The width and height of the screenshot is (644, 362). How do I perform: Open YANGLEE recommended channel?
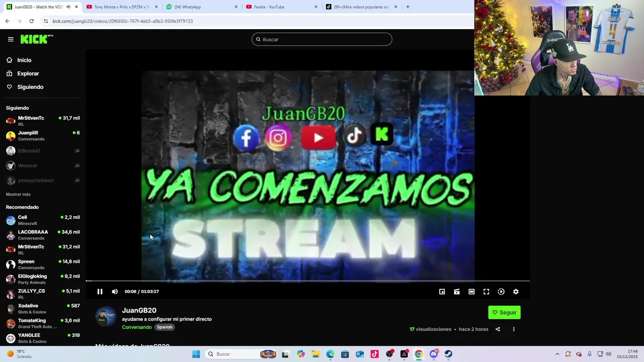click(x=43, y=338)
